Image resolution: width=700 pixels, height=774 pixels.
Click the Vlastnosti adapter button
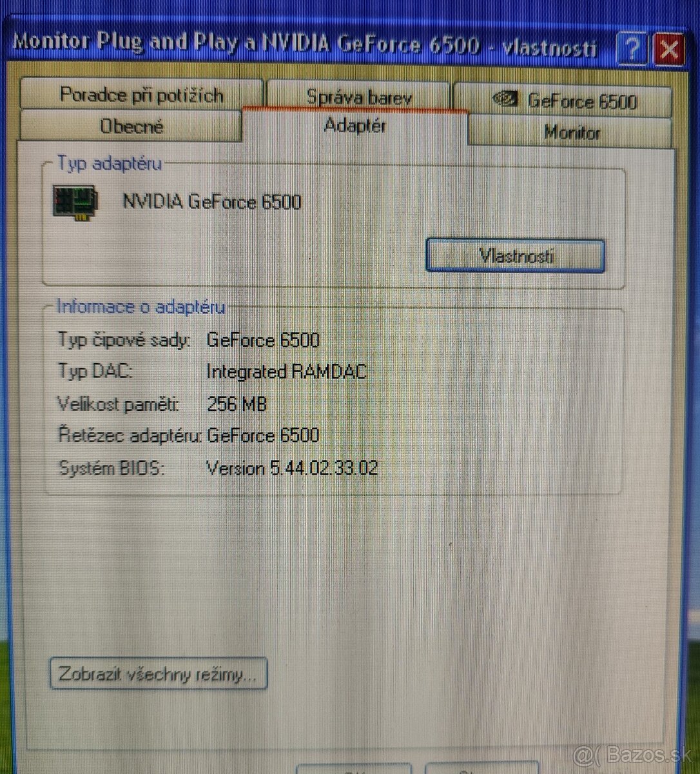click(515, 256)
